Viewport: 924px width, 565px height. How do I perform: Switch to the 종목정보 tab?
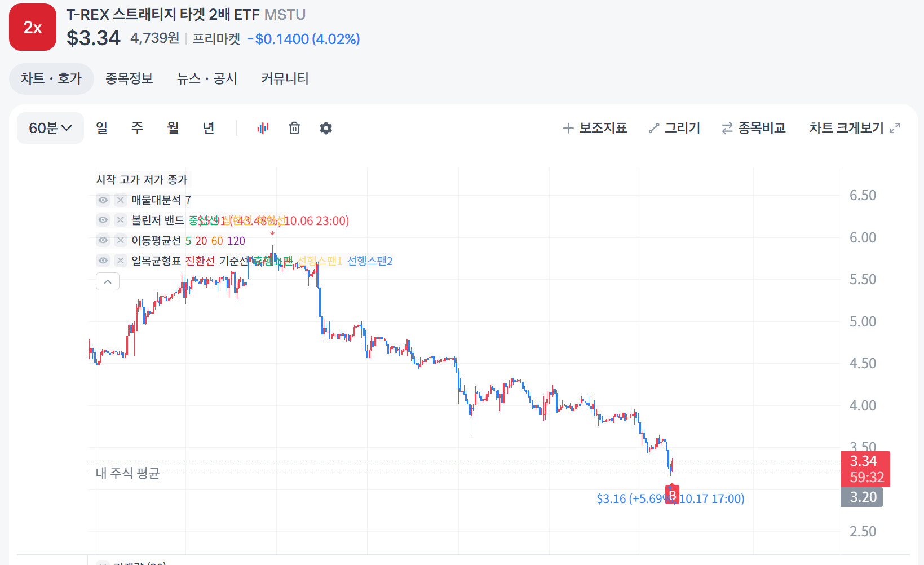click(x=129, y=78)
